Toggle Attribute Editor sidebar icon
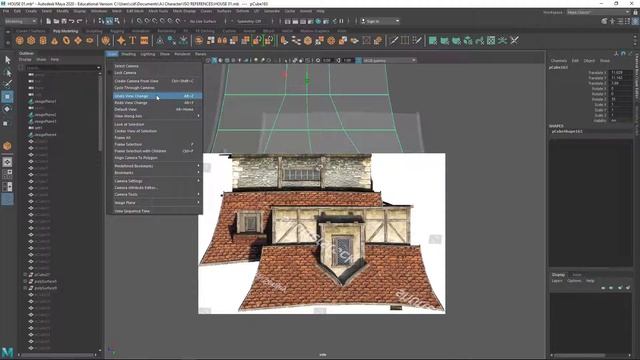This screenshot has width=640, height=360. pyautogui.click(x=620, y=21)
